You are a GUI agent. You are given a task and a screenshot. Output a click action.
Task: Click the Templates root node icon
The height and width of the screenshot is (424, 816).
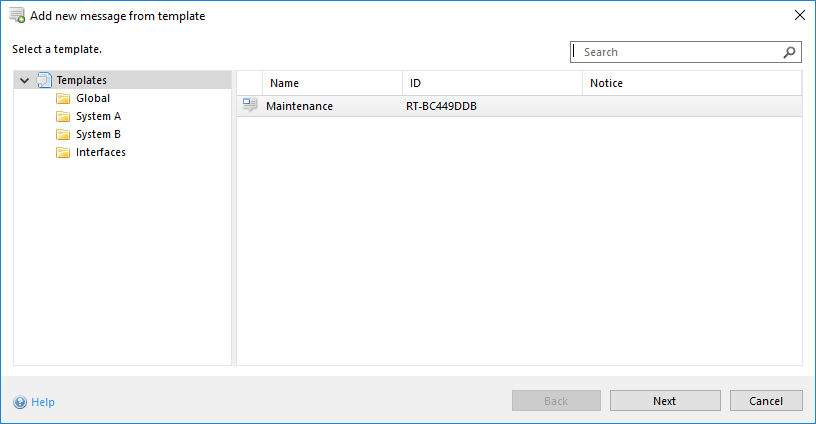click(44, 80)
